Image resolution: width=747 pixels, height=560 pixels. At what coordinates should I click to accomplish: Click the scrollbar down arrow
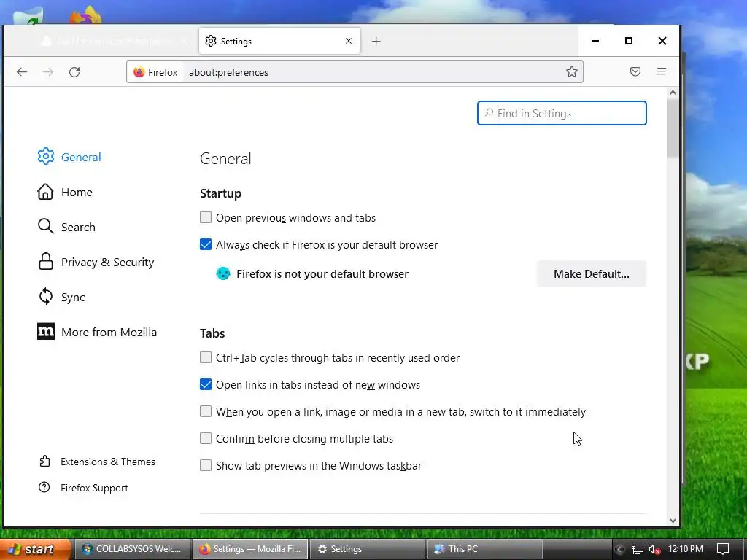pos(673,521)
